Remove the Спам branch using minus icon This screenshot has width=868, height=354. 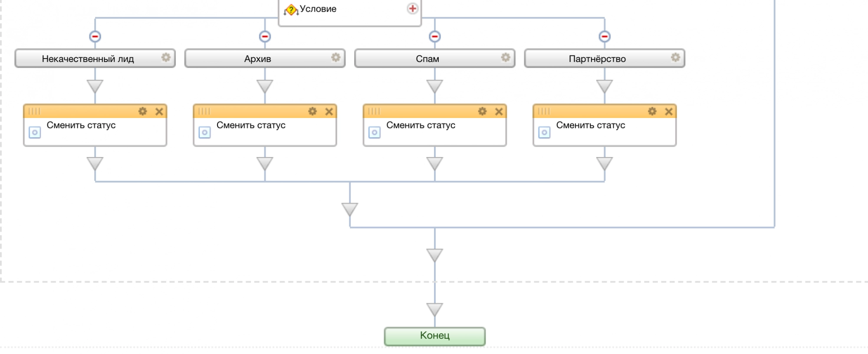pos(434,36)
